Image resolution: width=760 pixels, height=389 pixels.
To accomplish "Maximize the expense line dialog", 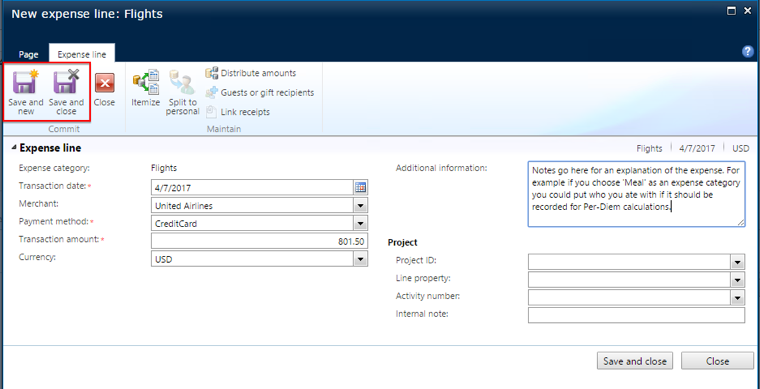I will pos(731,11).
